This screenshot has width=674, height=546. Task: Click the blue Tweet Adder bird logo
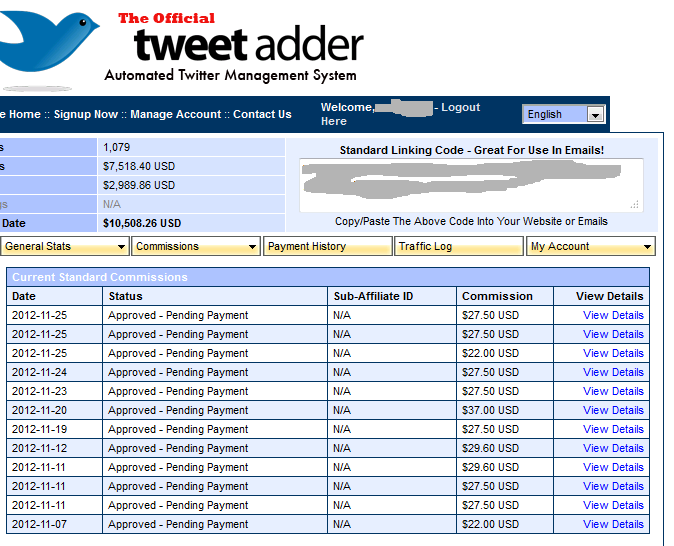49,41
